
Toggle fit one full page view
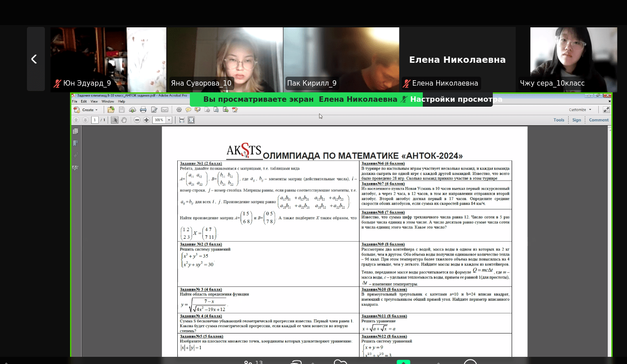pyautogui.click(x=191, y=120)
